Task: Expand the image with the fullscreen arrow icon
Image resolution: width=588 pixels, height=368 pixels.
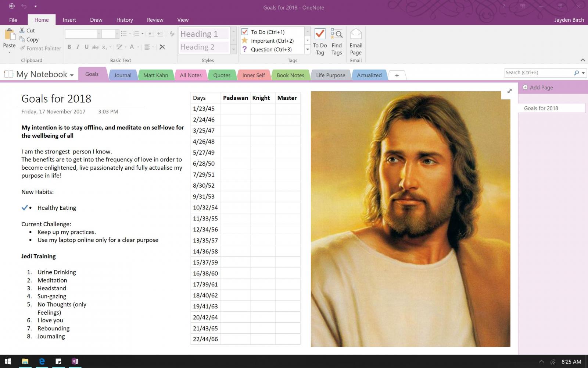Action: (509, 91)
